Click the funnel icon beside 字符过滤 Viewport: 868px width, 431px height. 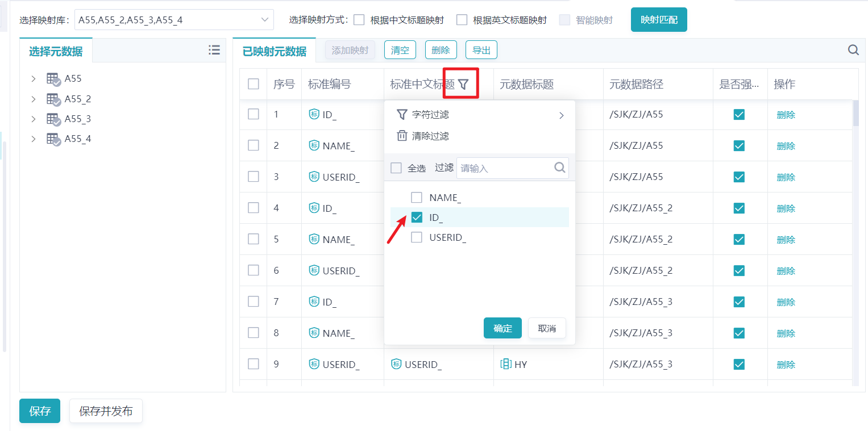pos(402,114)
